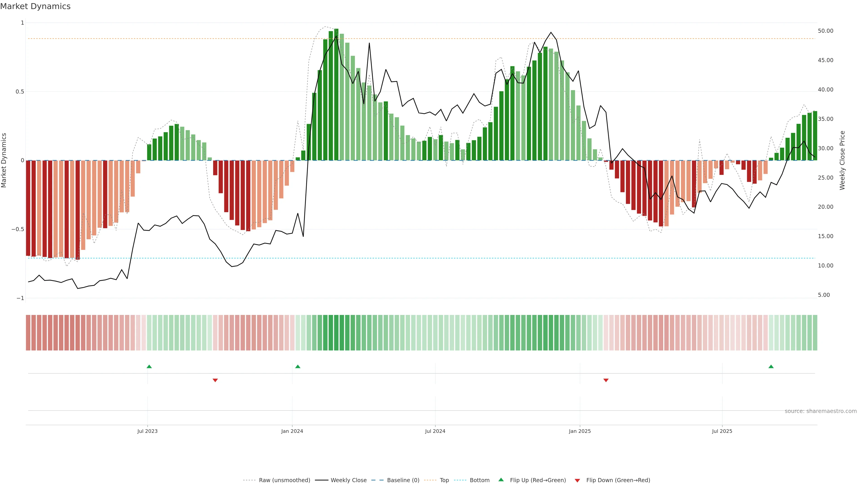Click green Flip Up legend triangle icon

point(501,480)
